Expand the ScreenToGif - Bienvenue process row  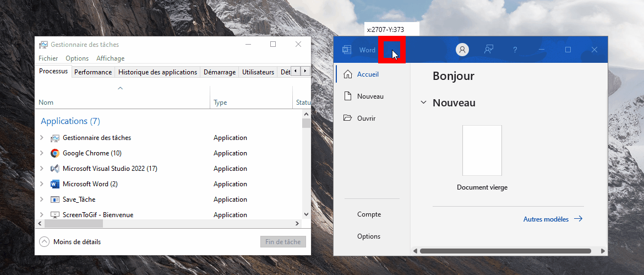tap(41, 214)
